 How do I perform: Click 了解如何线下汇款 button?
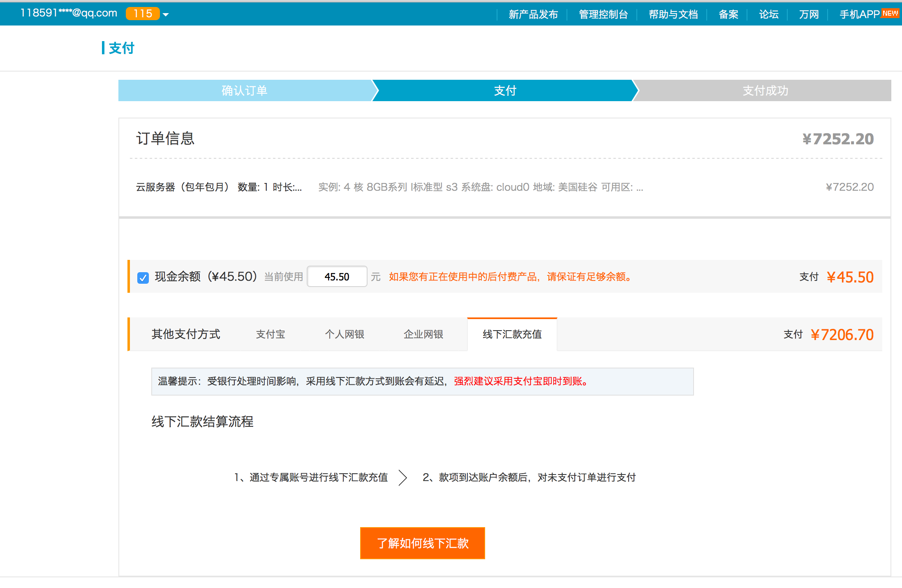pyautogui.click(x=422, y=543)
